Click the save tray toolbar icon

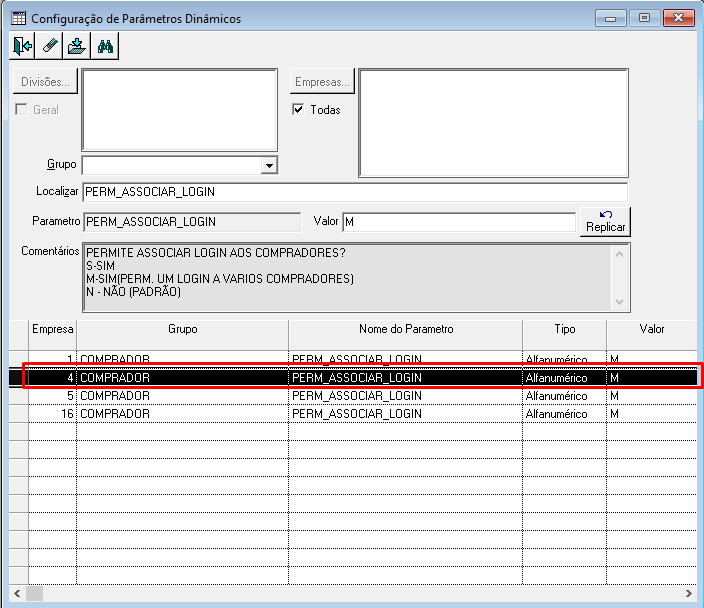[x=77, y=46]
